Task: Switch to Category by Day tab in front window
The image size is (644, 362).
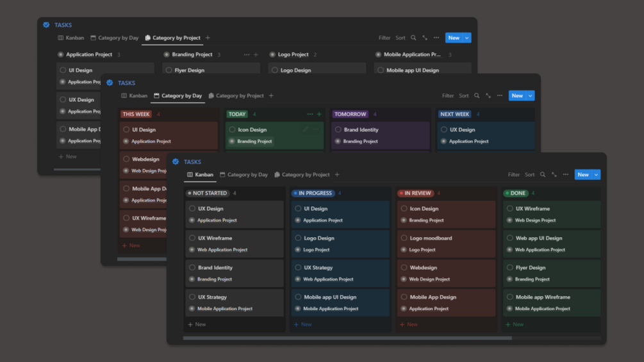Action: [244, 174]
